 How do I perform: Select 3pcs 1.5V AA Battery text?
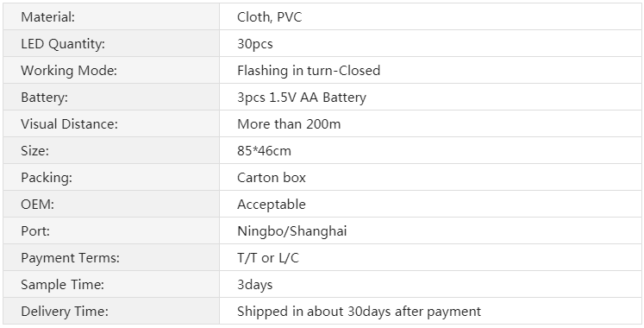[x=302, y=98]
